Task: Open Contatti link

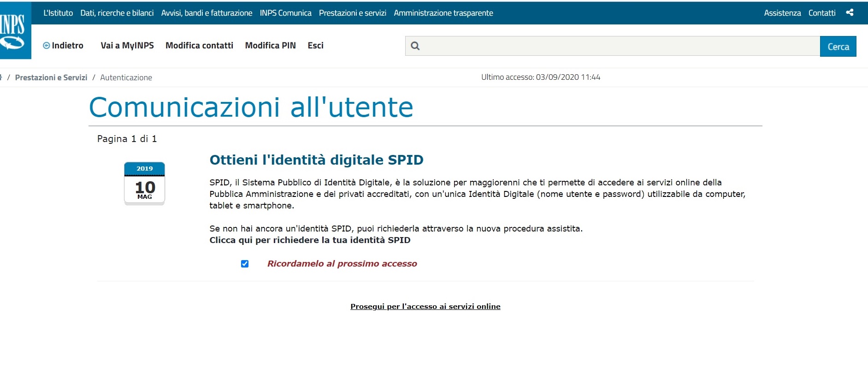Action: pyautogui.click(x=822, y=13)
